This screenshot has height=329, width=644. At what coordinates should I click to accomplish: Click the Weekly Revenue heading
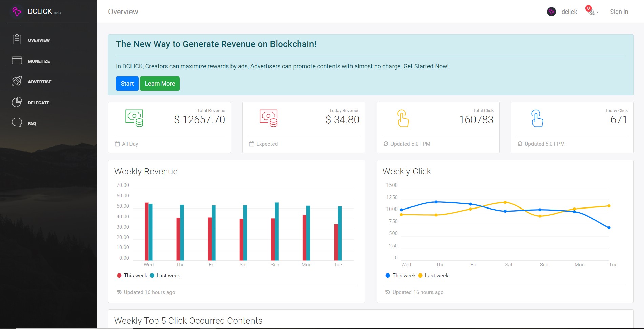pos(146,171)
